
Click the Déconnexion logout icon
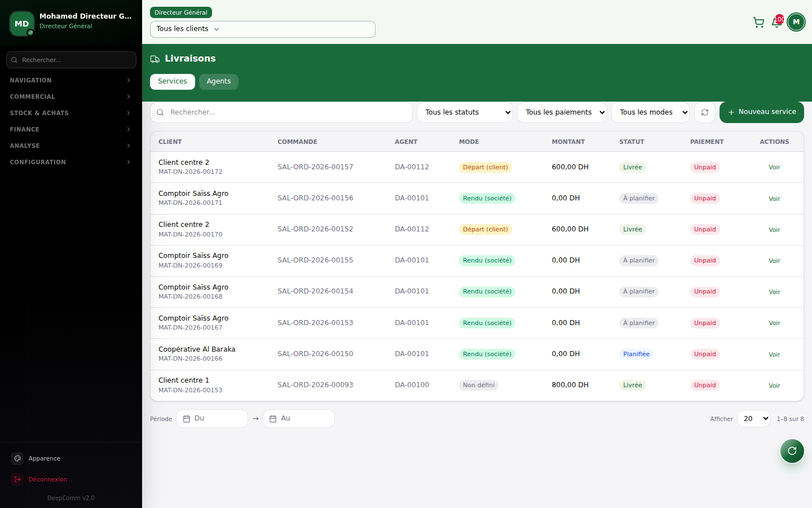[17, 479]
